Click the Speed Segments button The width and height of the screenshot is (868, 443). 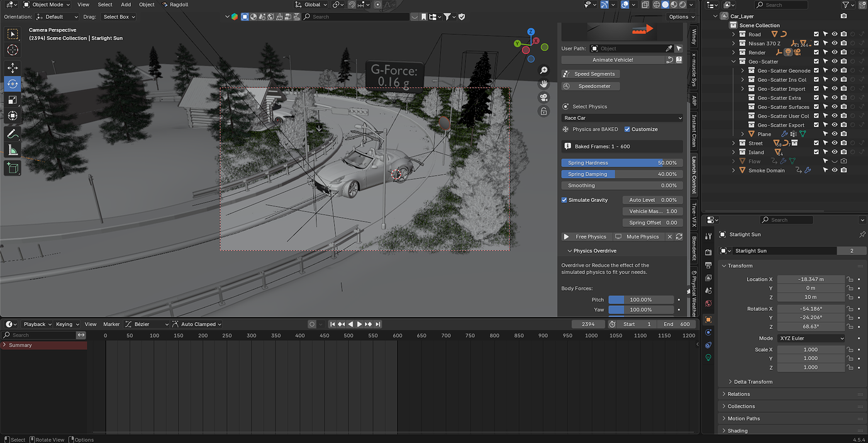pyautogui.click(x=590, y=74)
